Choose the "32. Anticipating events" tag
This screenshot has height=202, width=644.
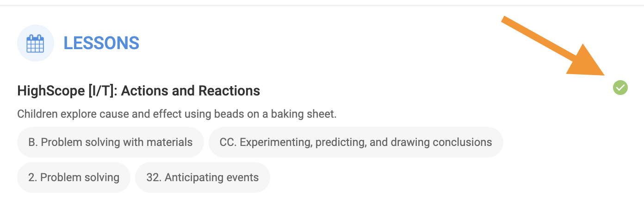point(202,177)
